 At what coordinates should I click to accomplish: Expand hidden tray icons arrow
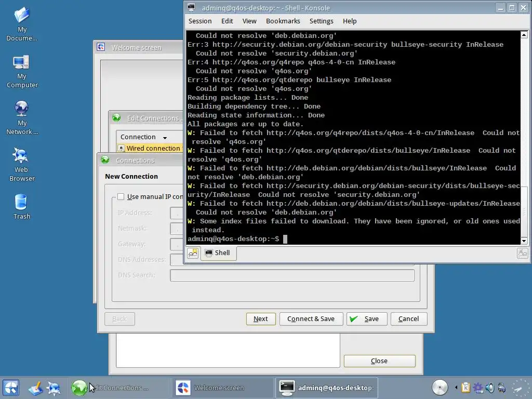456,388
